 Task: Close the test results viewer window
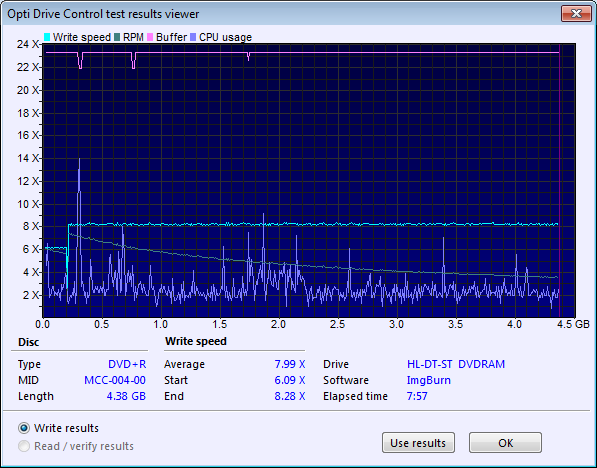tap(576, 14)
